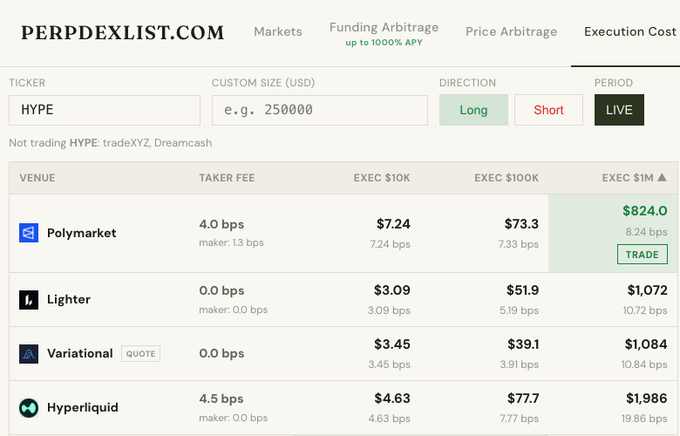The height and width of the screenshot is (436, 680).
Task: Click the $3.09 Lighter $10K cost
Action: click(x=392, y=290)
